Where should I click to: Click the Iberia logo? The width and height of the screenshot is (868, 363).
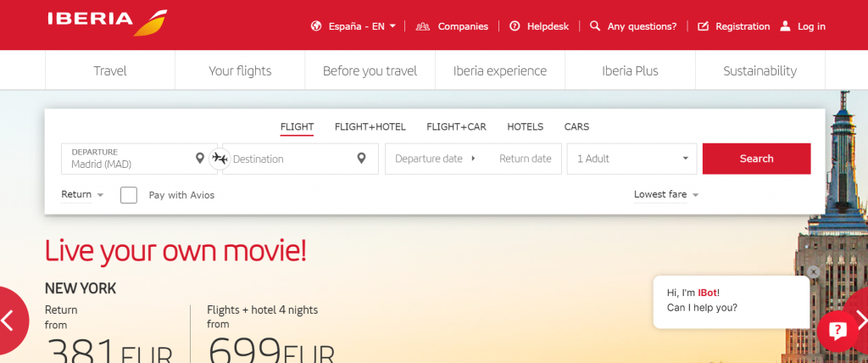coord(108,23)
